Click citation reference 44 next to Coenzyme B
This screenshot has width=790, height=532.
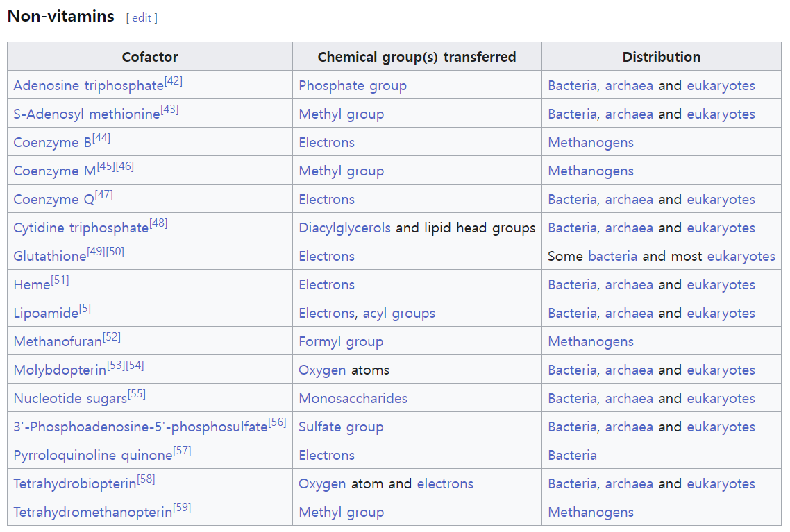click(x=101, y=138)
